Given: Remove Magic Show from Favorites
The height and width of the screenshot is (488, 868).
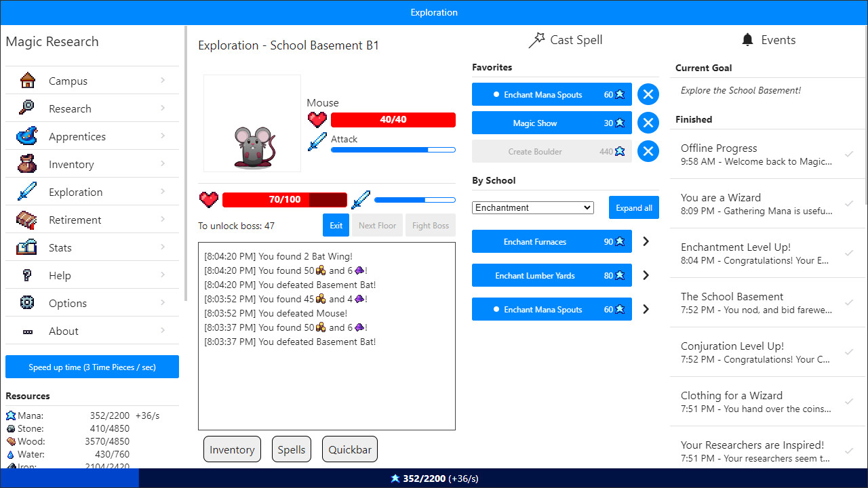Looking at the screenshot, I should tap(648, 123).
